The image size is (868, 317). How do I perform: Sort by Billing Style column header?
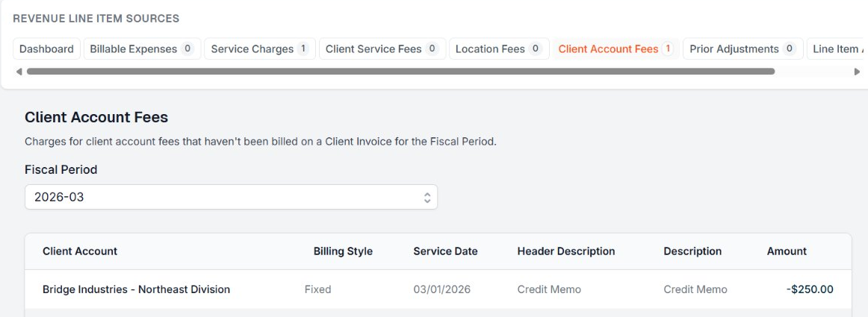coord(343,251)
